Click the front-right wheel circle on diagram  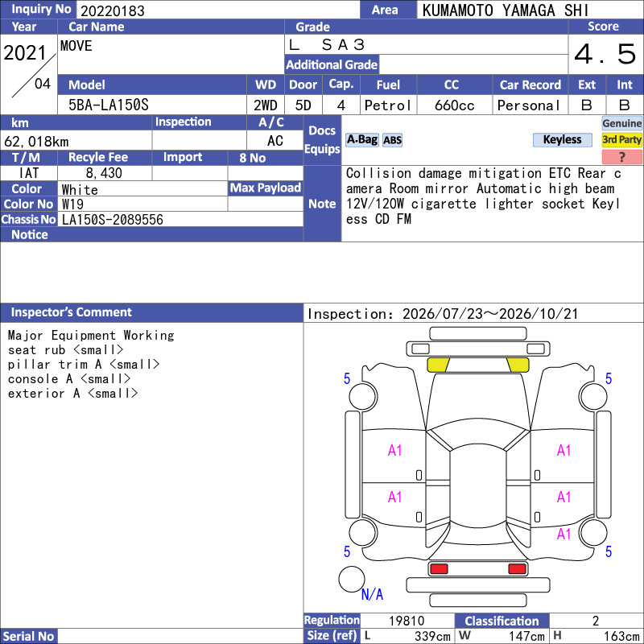click(x=593, y=396)
